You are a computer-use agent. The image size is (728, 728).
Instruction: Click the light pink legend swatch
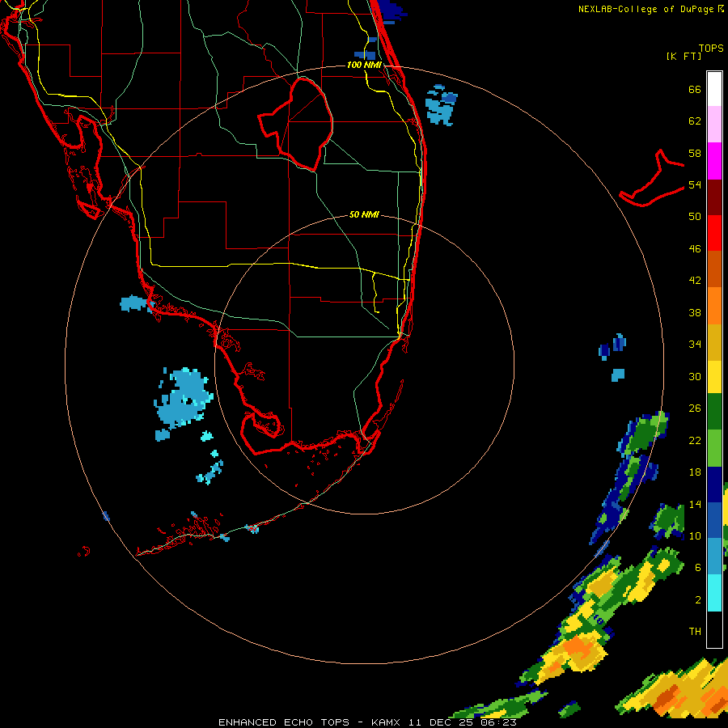point(714,125)
